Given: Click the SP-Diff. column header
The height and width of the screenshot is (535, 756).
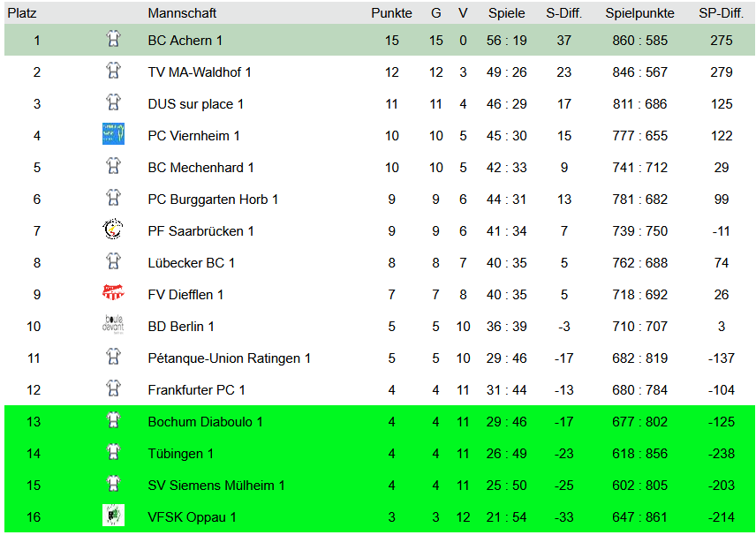Looking at the screenshot, I should tap(721, 13).
